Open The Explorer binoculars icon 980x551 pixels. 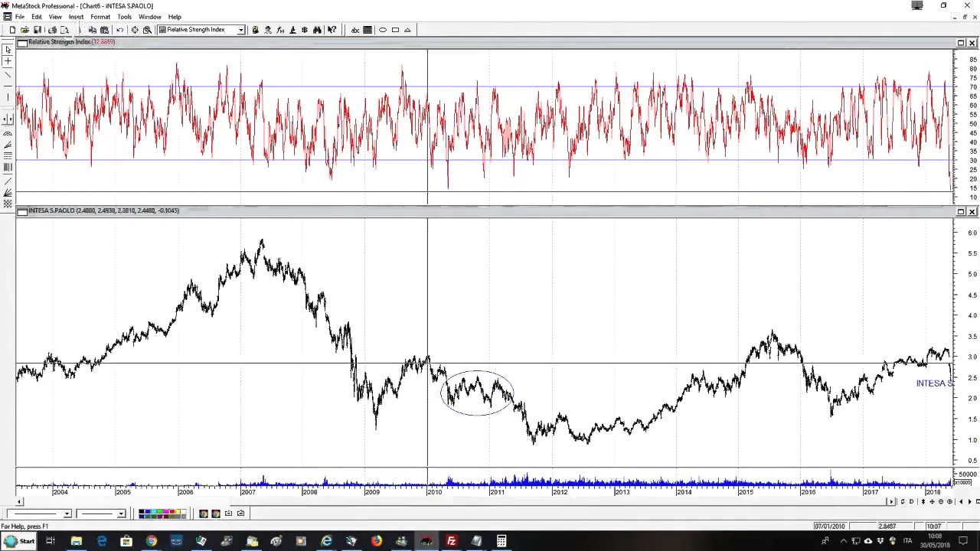317,30
